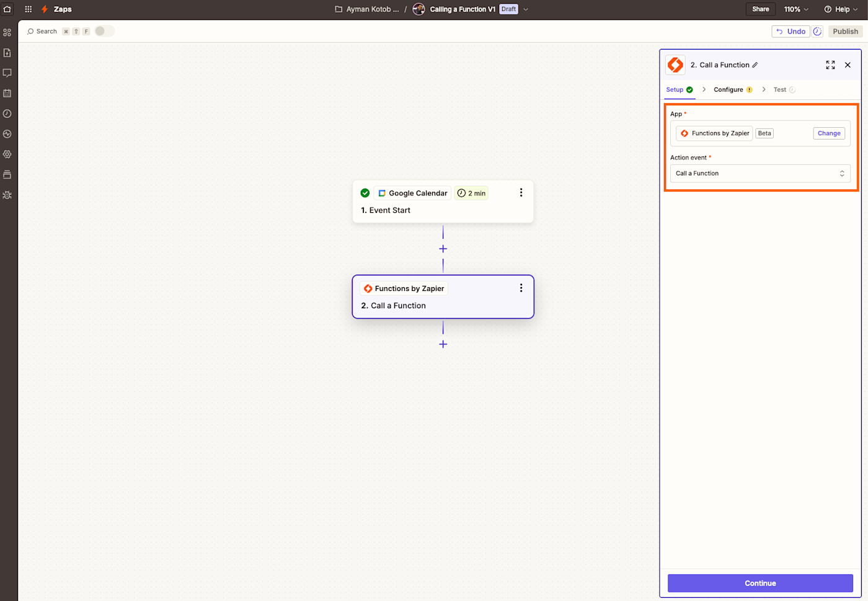Click the Zaps lightning bolt logo
868x601 pixels.
pyautogui.click(x=45, y=9)
